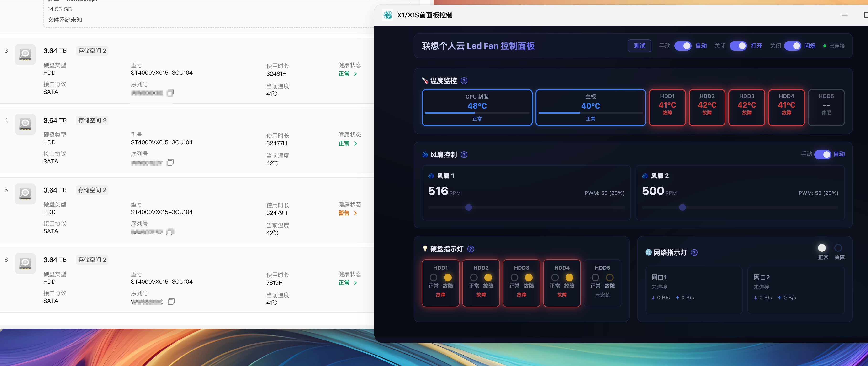Click model ST4000VX015-3CU104 of disk 3
This screenshot has width=868, height=366.
coord(162,73)
